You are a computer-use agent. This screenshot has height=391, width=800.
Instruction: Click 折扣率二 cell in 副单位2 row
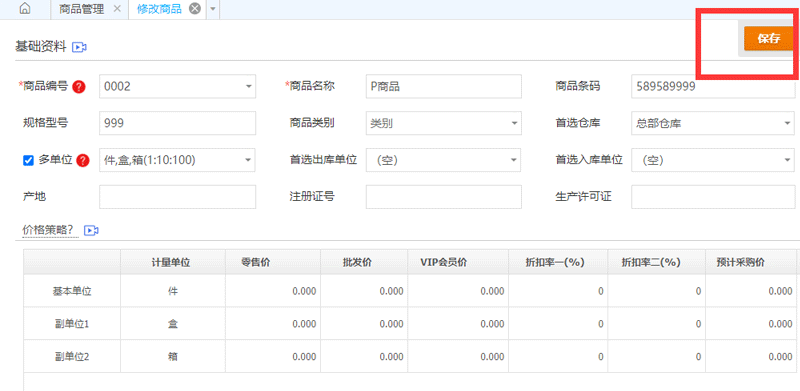coord(656,356)
